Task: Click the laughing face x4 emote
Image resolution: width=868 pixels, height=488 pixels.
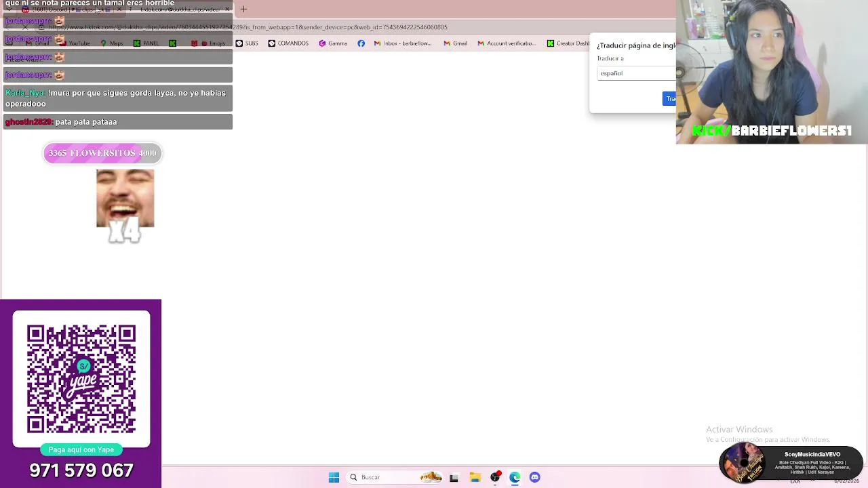Action: 125,206
